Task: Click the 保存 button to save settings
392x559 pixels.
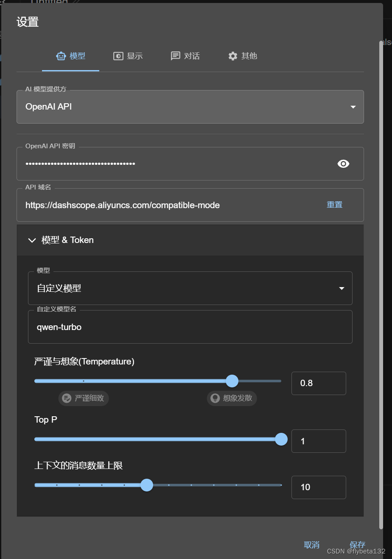Action: coord(357,544)
